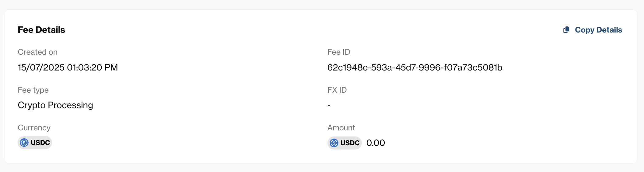The image size is (644, 172).
Task: Click the Fee ID value 62c1948e-593a-45d7-9996-f07a73c5081b
Action: point(415,67)
